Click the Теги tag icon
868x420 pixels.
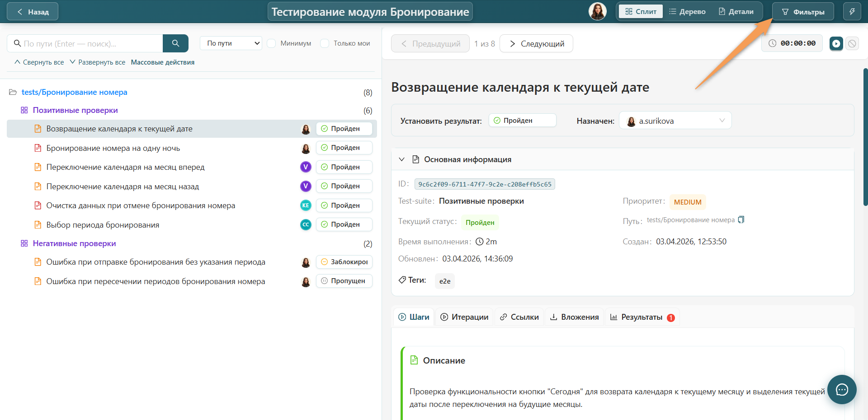[x=402, y=280]
